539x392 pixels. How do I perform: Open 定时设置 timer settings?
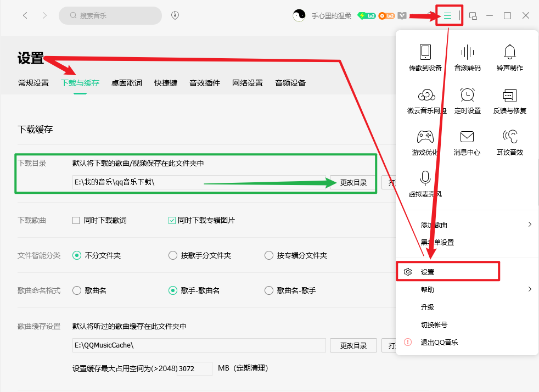[468, 101]
